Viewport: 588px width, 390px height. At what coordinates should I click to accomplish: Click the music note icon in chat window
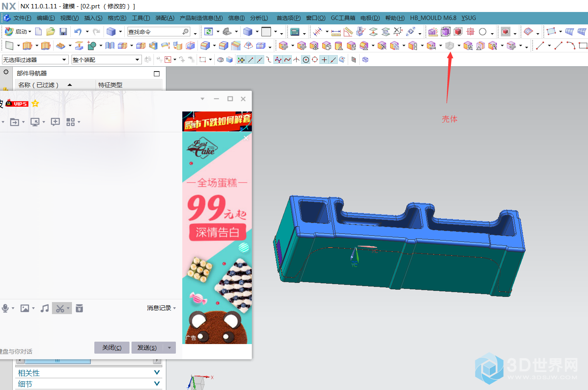[x=45, y=308]
